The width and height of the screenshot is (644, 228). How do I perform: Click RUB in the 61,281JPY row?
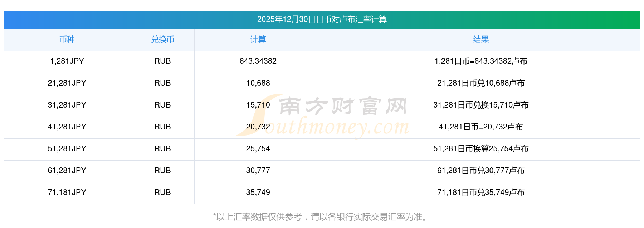point(162,171)
